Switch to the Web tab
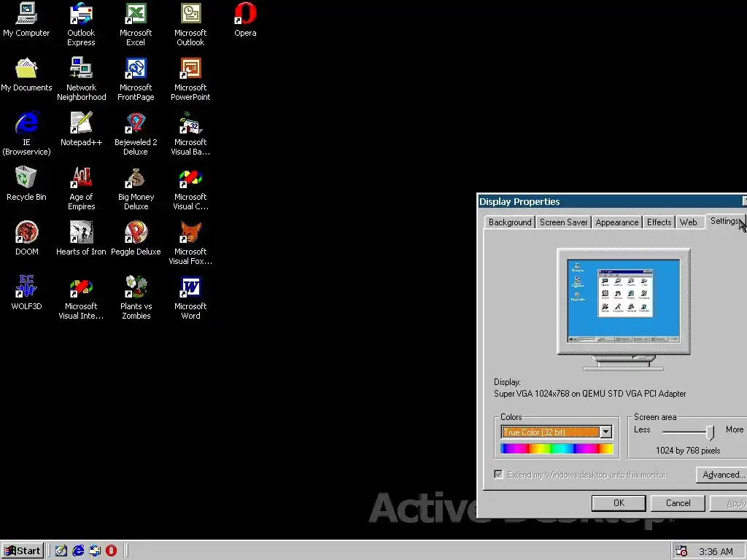The image size is (747, 560). [689, 222]
